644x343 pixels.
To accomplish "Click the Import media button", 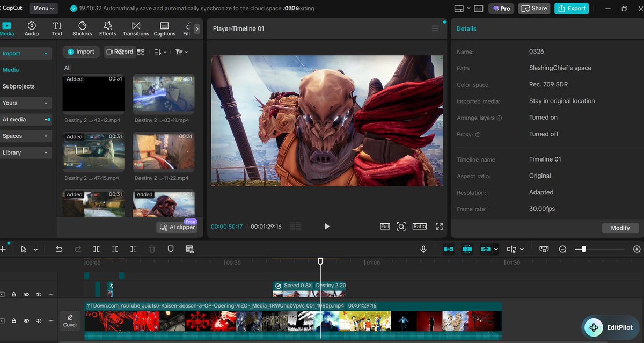I will tap(81, 52).
